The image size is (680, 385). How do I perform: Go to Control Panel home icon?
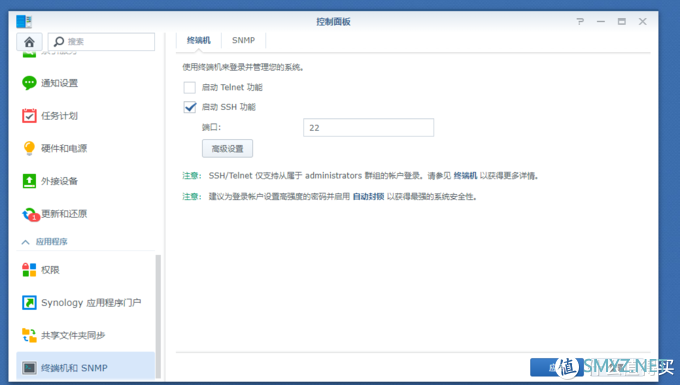(x=29, y=42)
